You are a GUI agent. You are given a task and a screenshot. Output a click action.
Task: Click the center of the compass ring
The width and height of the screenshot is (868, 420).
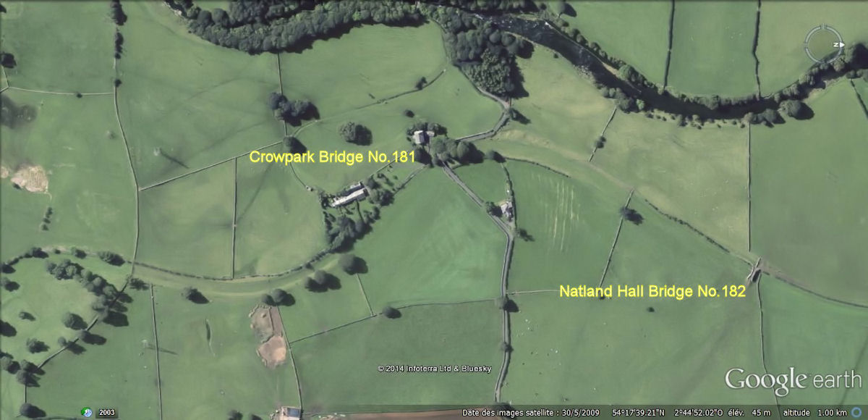click(x=824, y=45)
